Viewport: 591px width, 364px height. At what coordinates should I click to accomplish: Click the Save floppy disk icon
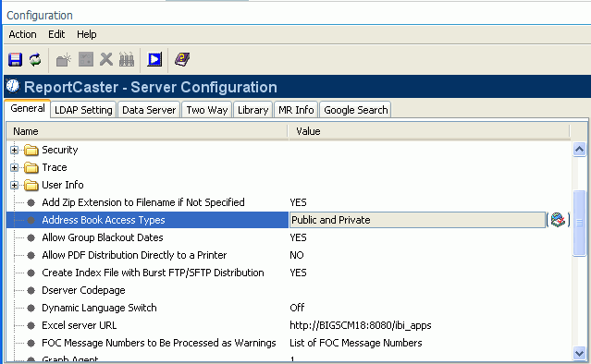[x=15, y=59]
